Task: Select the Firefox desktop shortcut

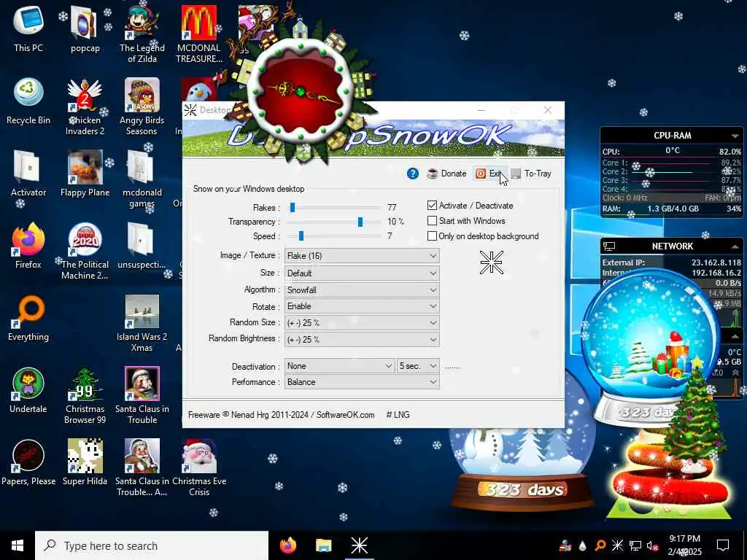Action: pos(28,246)
